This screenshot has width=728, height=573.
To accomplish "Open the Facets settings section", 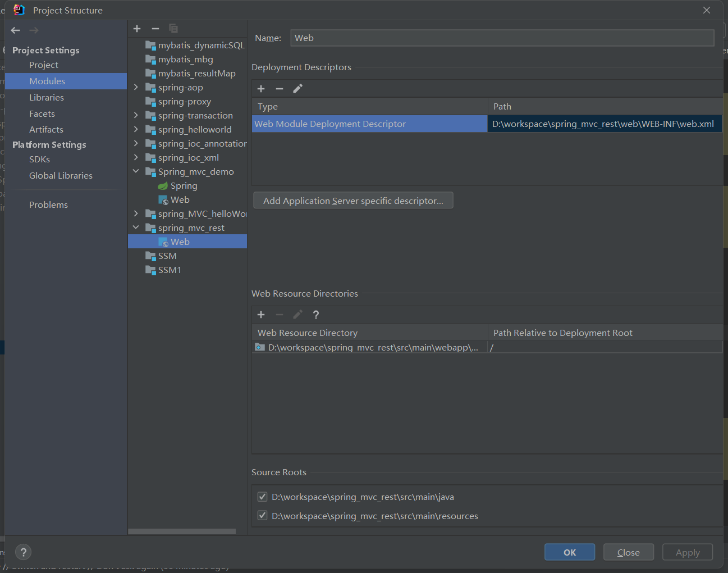I will pyautogui.click(x=42, y=114).
